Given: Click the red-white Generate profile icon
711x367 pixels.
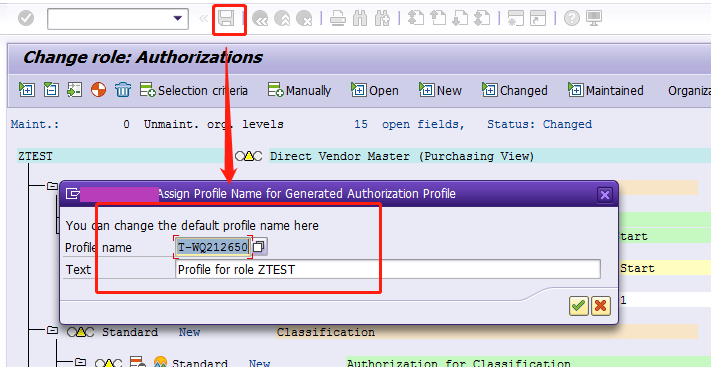Looking at the screenshot, I should 98,89.
